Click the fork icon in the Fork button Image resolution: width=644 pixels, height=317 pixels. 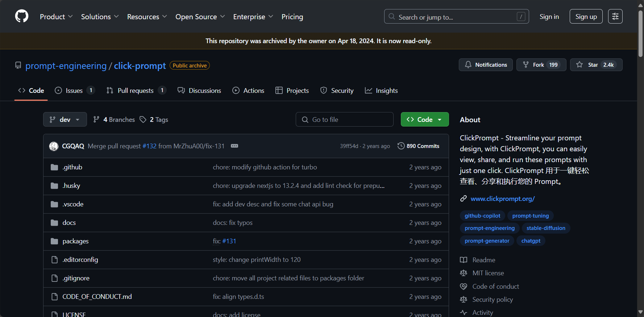(x=526, y=65)
